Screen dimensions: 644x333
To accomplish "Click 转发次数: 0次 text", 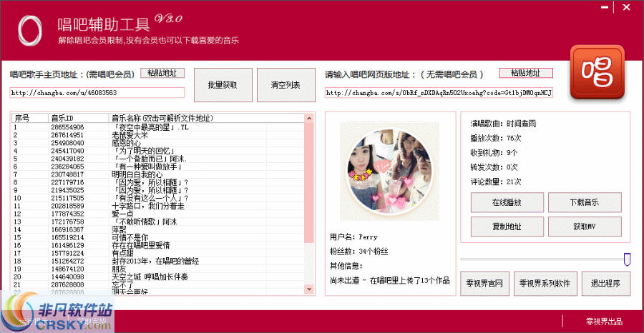I will tap(494, 167).
